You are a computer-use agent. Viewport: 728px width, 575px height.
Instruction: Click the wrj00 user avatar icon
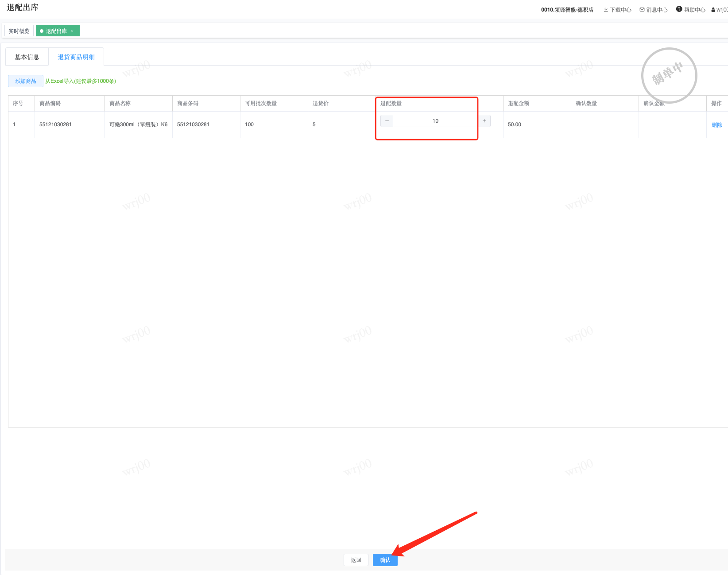713,10
